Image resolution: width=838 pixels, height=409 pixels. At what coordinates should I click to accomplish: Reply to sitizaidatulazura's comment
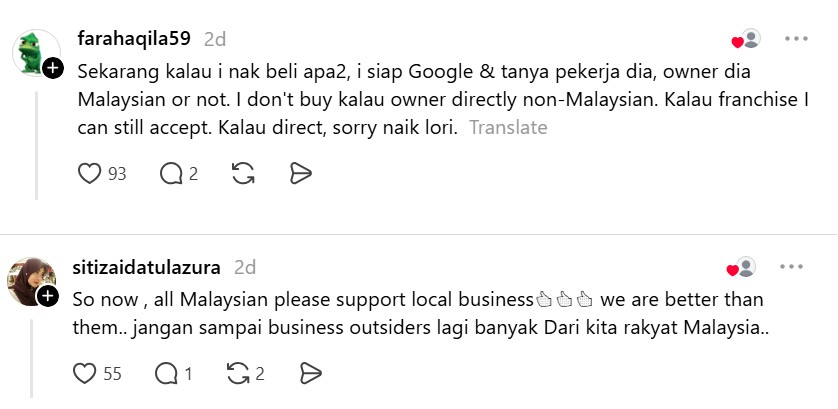coord(166,373)
